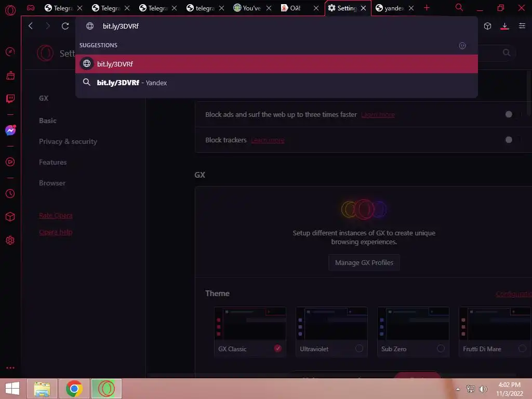Click the globe icon in address bar
The width and height of the screenshot is (532, 399).
pos(89,26)
